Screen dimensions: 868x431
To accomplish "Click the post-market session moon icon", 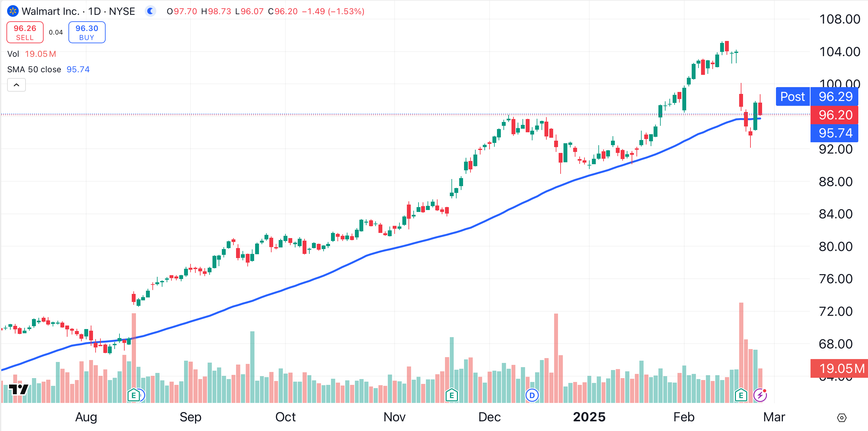I will coord(150,11).
